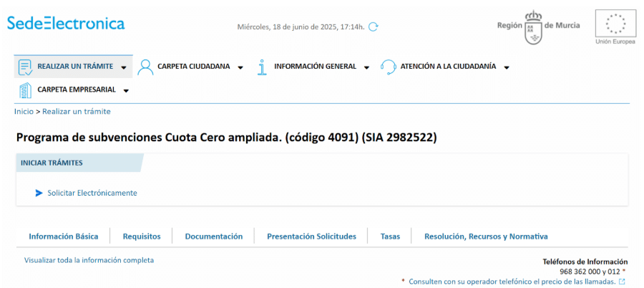
Task: Click the Programa de subvenciones Cuota Cero title
Action: click(226, 138)
